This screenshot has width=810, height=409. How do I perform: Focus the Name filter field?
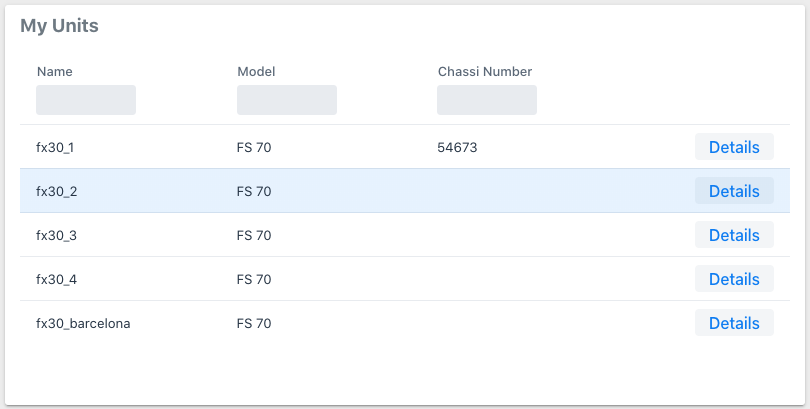point(86,100)
